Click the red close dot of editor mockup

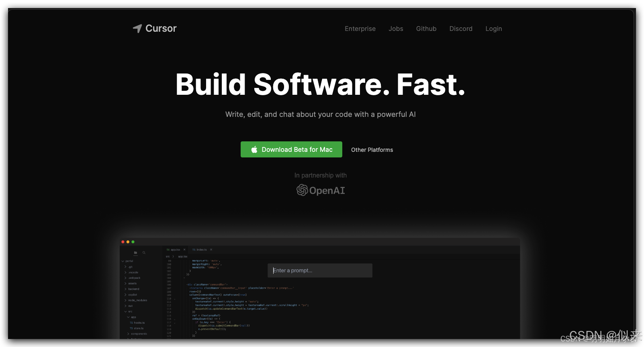click(123, 242)
